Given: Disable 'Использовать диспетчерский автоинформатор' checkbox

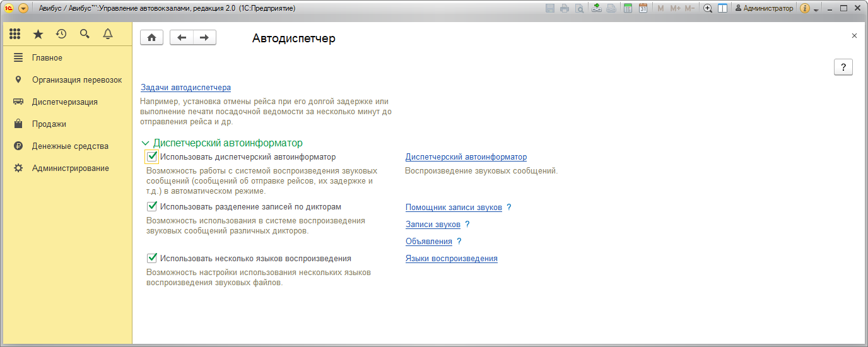Looking at the screenshot, I should [x=152, y=157].
